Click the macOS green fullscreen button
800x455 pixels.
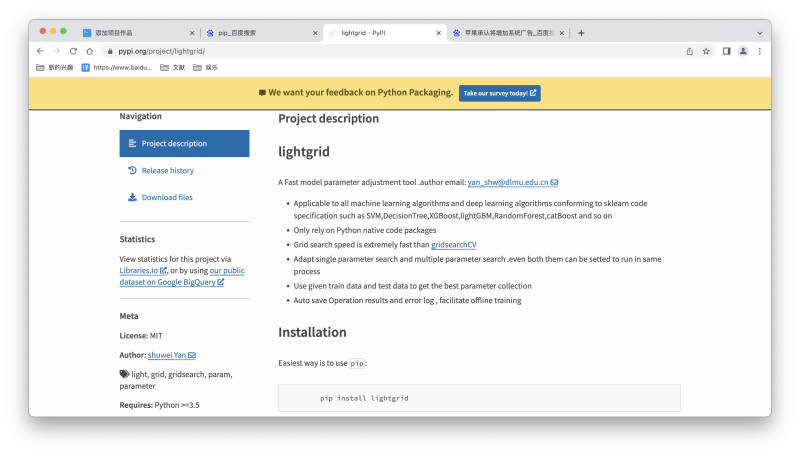(63, 31)
